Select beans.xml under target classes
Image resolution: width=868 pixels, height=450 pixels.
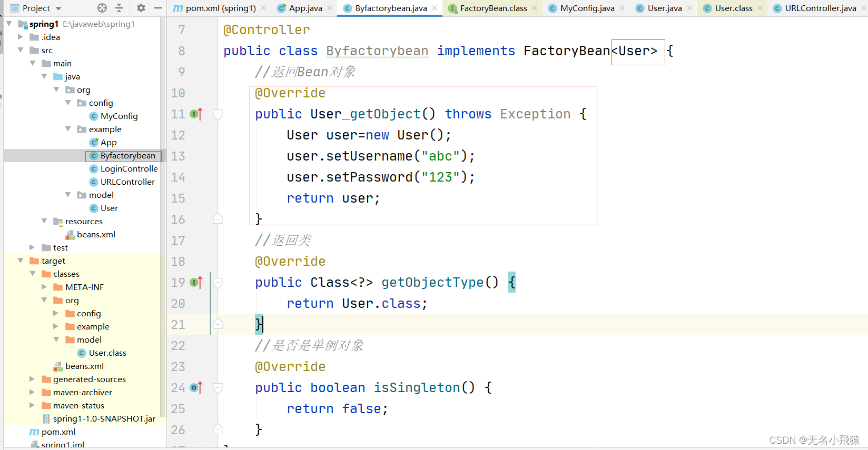(78, 366)
